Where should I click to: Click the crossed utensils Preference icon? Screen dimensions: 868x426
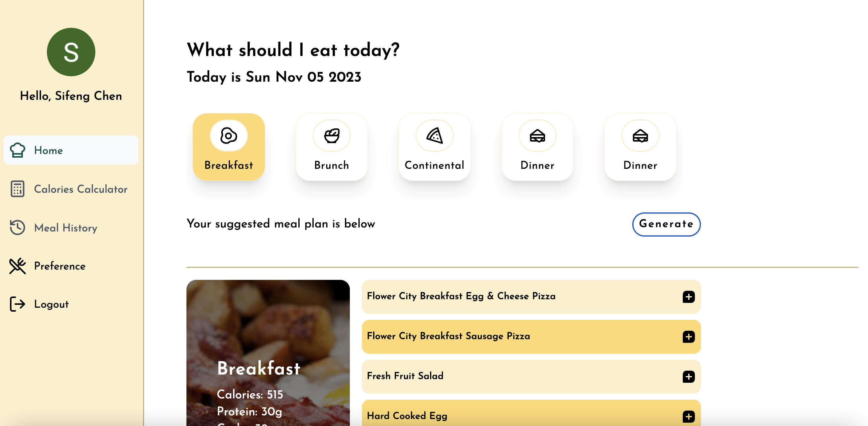pos(18,266)
